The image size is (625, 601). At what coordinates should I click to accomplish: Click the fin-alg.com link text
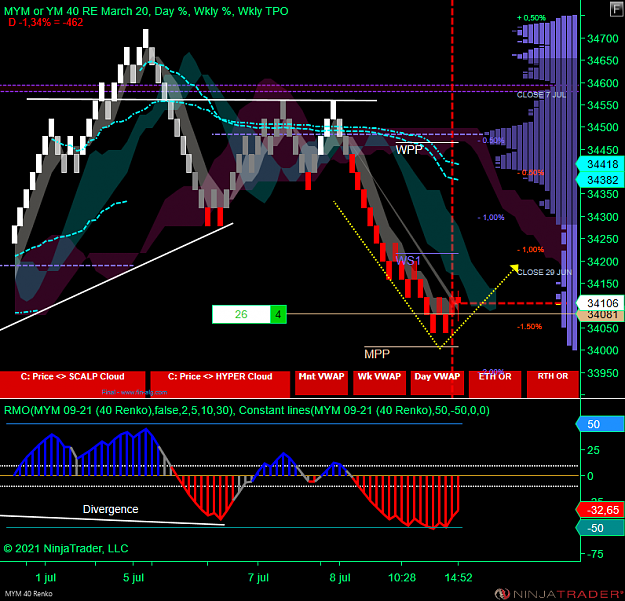134,392
